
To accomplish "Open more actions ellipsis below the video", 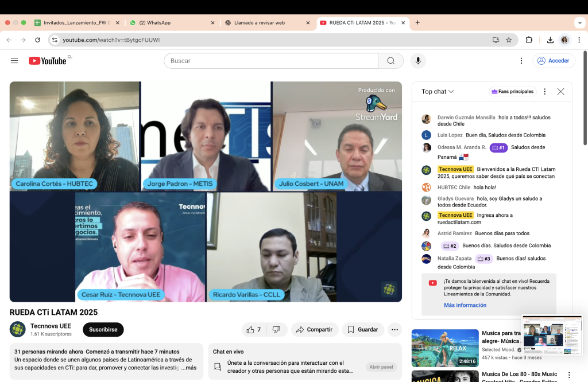I will pyautogui.click(x=394, y=330).
